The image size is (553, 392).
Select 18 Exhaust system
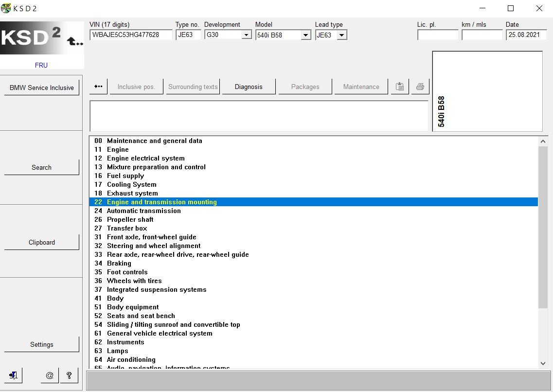click(314, 193)
